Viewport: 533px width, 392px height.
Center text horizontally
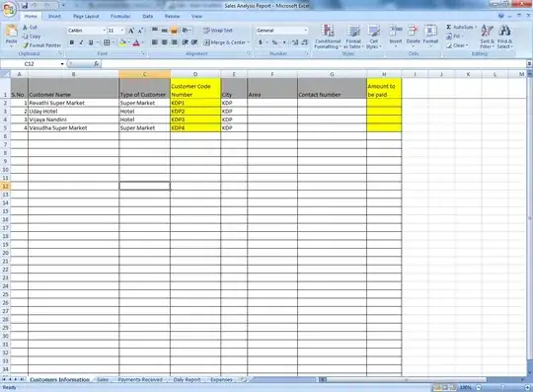(165, 42)
